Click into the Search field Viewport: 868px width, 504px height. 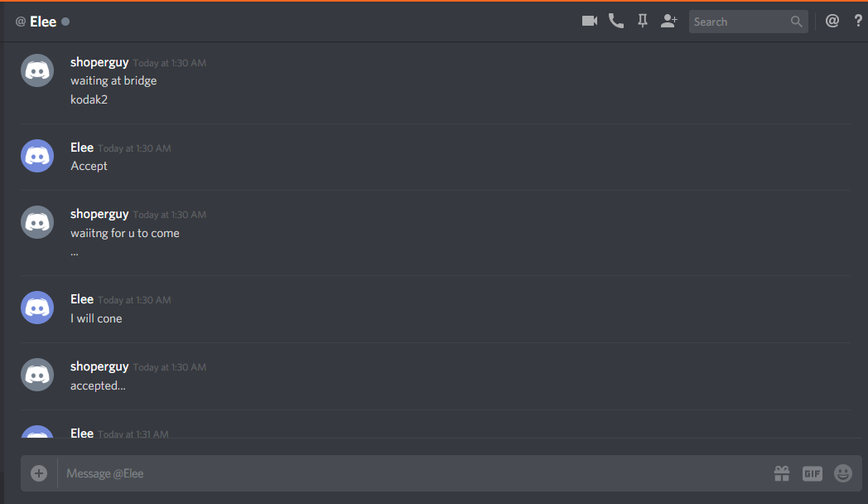pos(739,22)
